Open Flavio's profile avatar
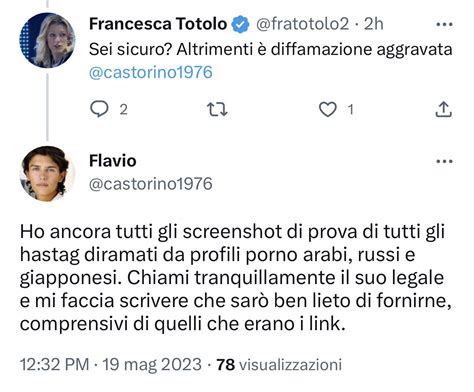 (x=47, y=174)
